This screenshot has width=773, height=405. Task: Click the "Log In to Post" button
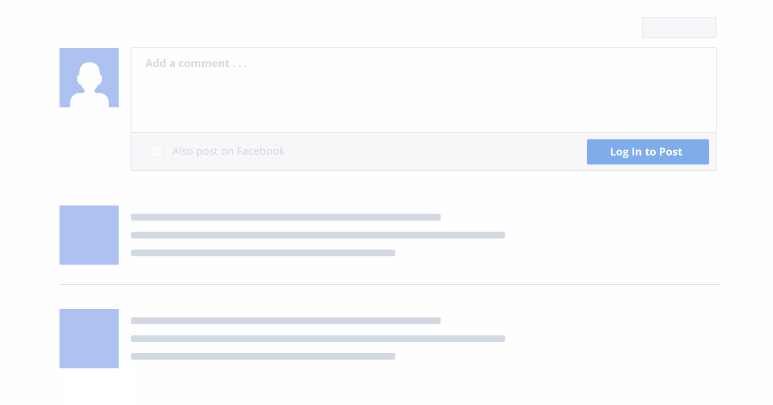click(648, 152)
